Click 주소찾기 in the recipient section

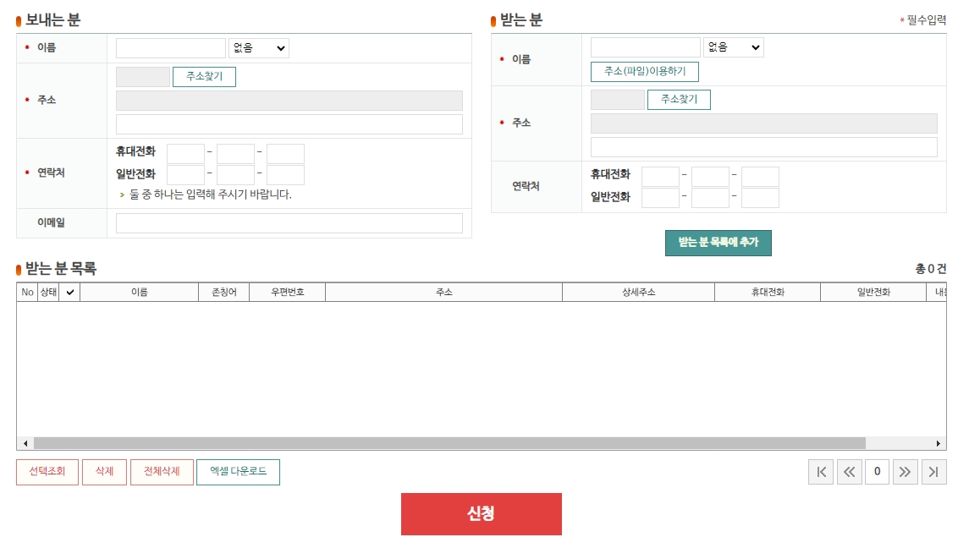point(678,99)
